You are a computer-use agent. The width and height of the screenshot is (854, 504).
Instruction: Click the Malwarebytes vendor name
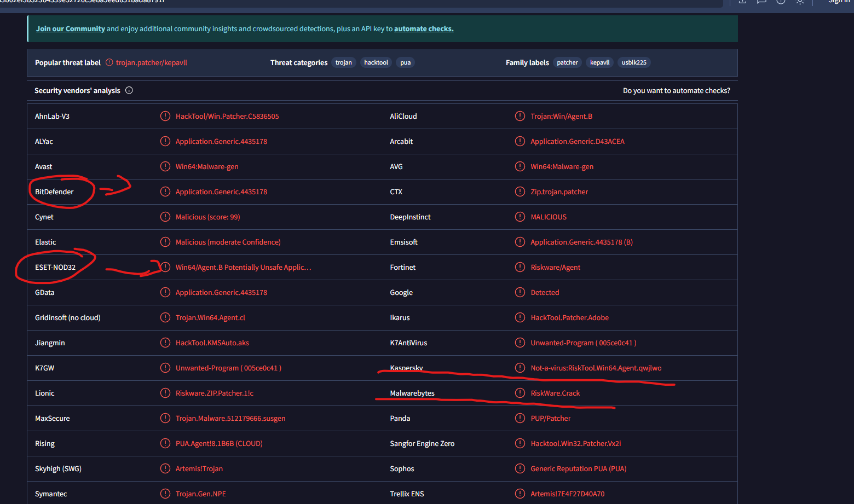pyautogui.click(x=412, y=393)
